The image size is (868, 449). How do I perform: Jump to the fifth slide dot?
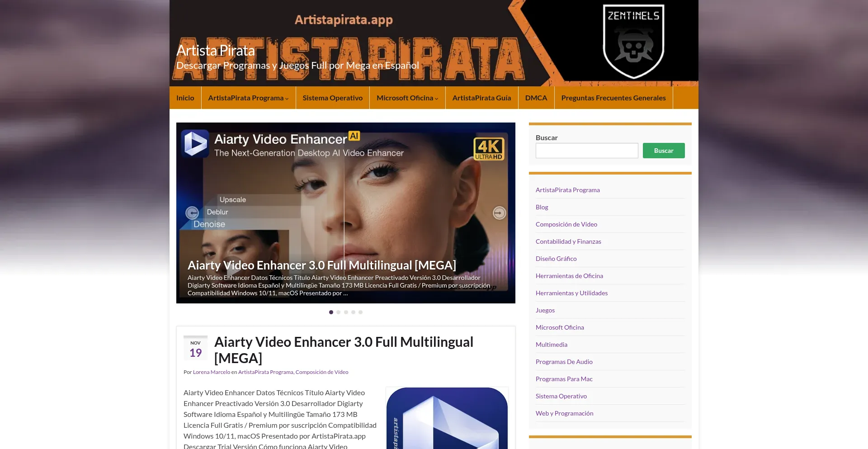(x=360, y=312)
